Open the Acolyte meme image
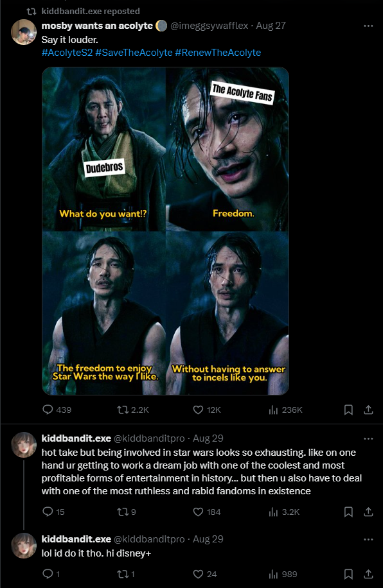Screen dimensions: 383x588 [166, 231]
